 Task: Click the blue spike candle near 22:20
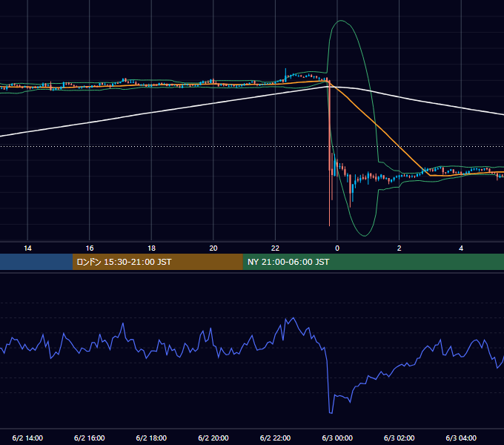pyautogui.click(x=285, y=73)
